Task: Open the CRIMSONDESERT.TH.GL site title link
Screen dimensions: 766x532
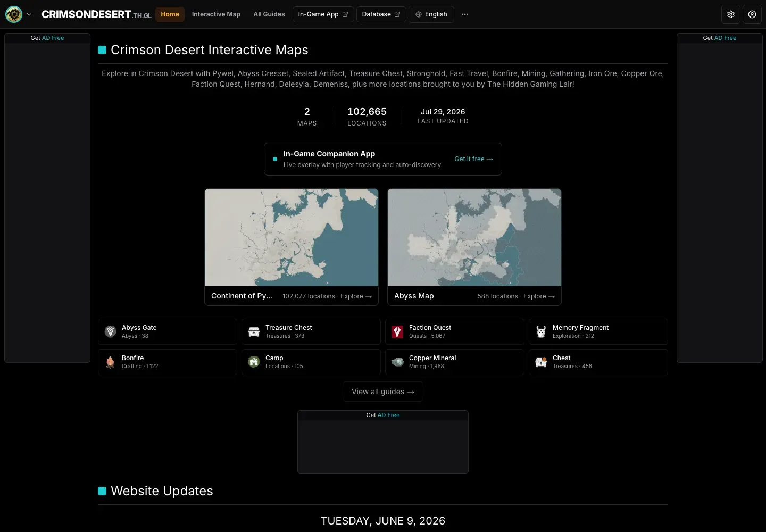Action: 96,14
